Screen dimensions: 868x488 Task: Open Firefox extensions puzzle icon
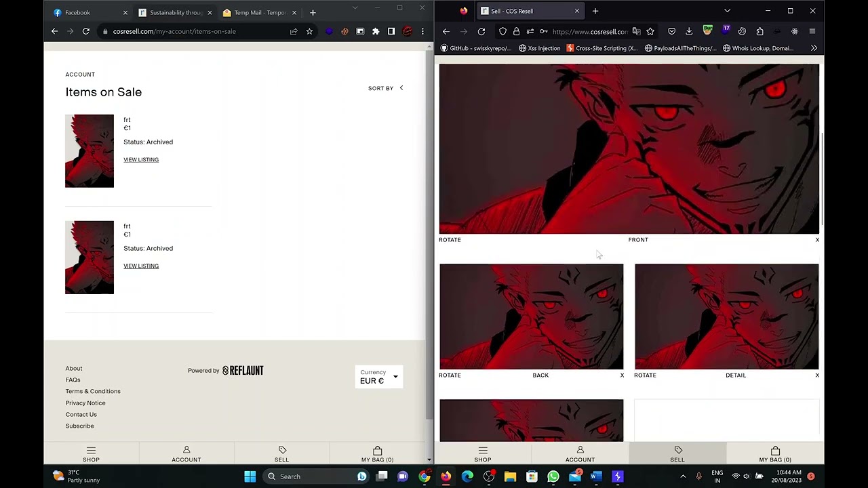[x=759, y=31]
